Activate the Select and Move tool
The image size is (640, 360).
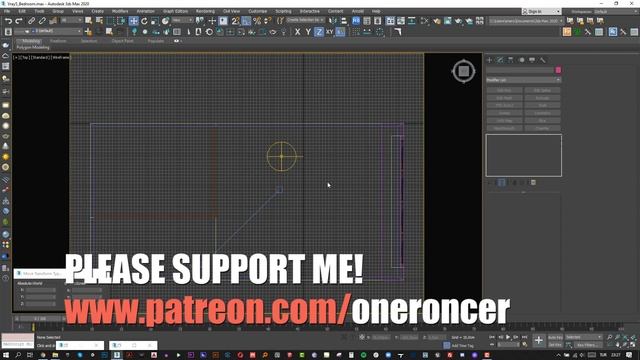[x=133, y=21]
